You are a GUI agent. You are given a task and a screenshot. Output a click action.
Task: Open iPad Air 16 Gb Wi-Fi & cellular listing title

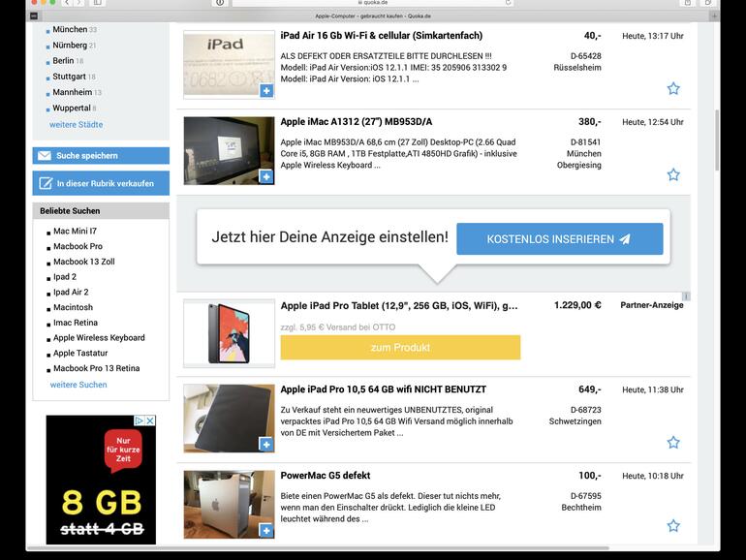[x=381, y=36]
